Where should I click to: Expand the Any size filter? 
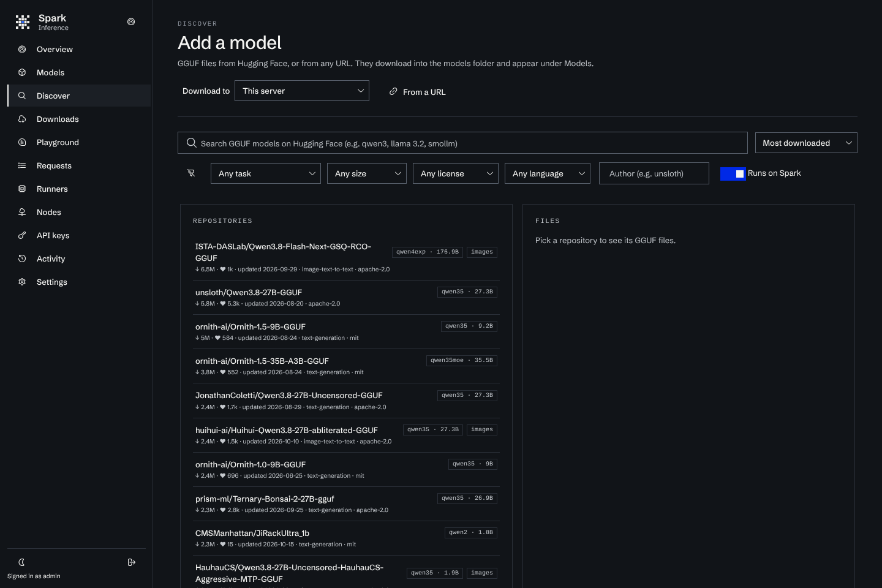tap(367, 173)
